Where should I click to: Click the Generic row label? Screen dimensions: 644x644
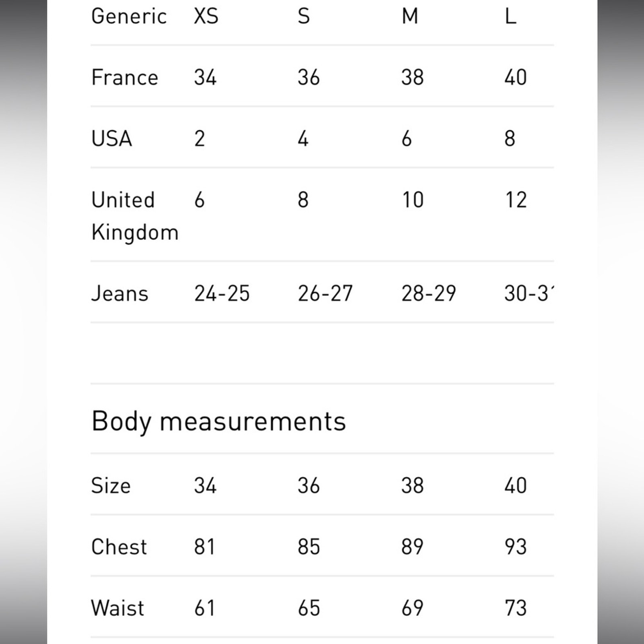[x=129, y=17]
